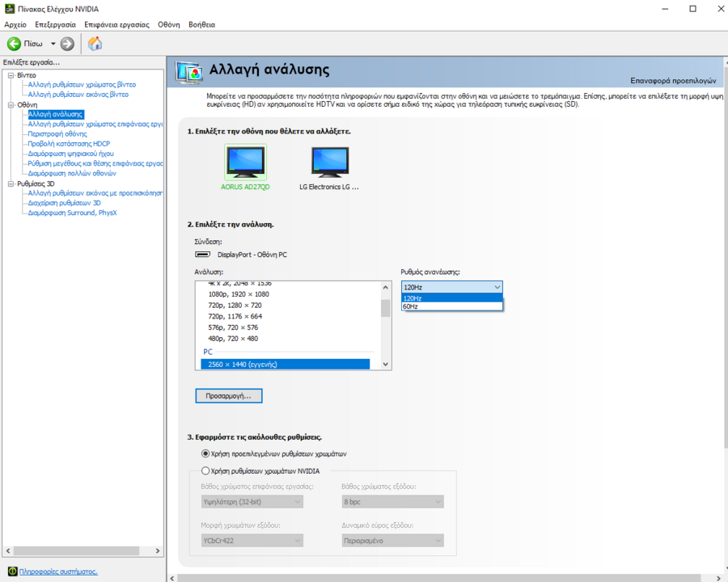Open Μορφή χρωμάτων εξόδου YCbCr422 dropdown
728x582 pixels.
coord(252,541)
